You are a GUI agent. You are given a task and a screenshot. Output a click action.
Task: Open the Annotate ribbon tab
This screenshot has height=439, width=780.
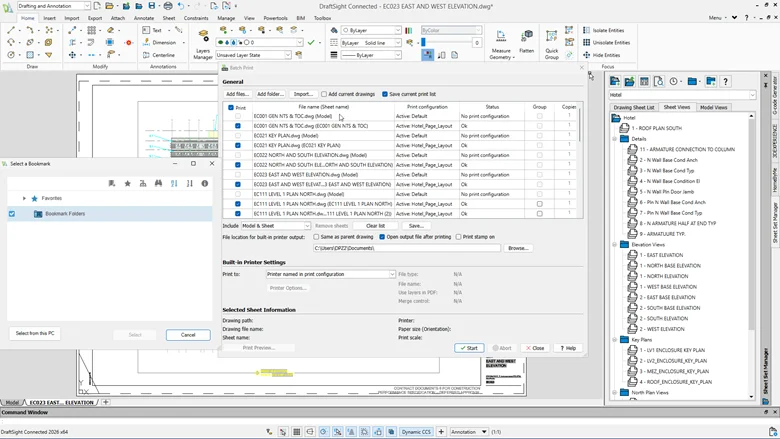[144, 18]
